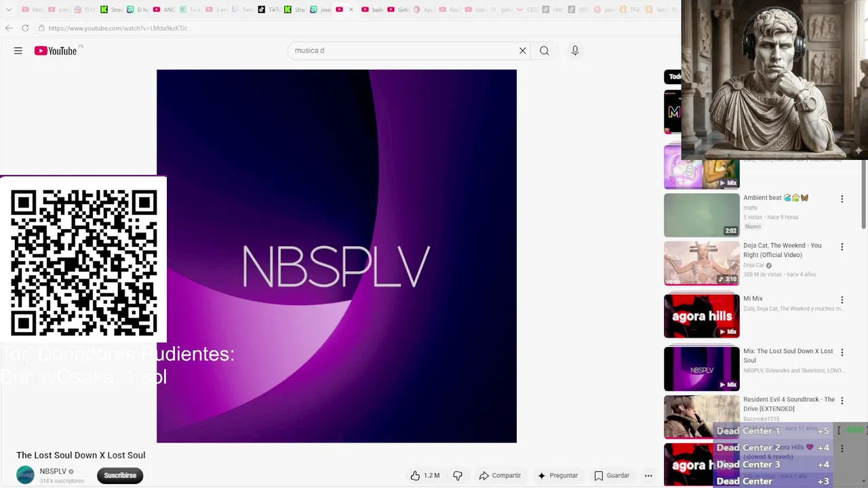Subscribe using the Suscribirse button
Viewport: 868px width, 488px height.
pyautogui.click(x=120, y=476)
